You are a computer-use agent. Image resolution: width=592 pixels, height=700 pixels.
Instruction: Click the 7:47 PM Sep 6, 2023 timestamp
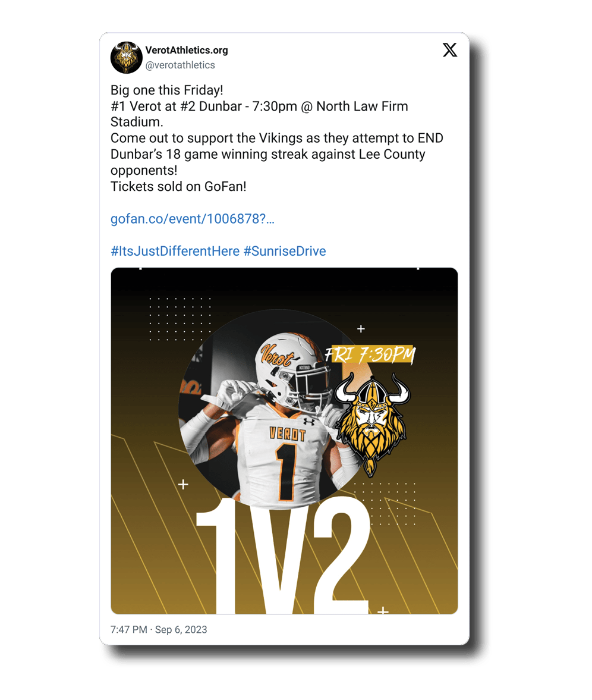pos(159,629)
